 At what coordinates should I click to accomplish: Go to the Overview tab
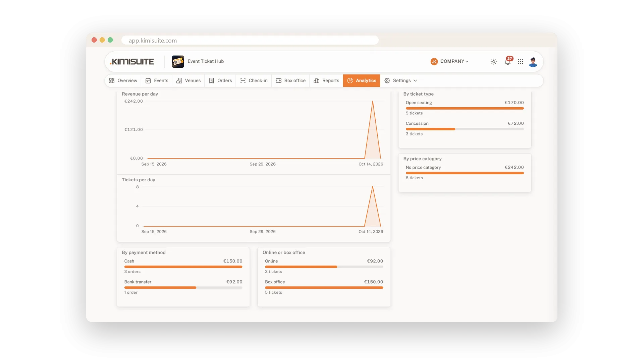123,81
